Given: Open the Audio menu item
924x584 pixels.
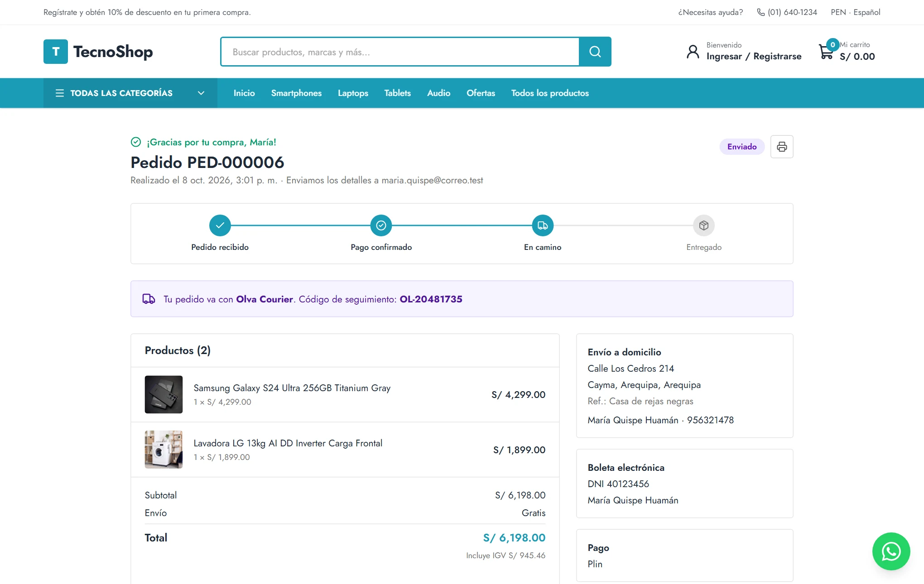Looking at the screenshot, I should 438,93.
